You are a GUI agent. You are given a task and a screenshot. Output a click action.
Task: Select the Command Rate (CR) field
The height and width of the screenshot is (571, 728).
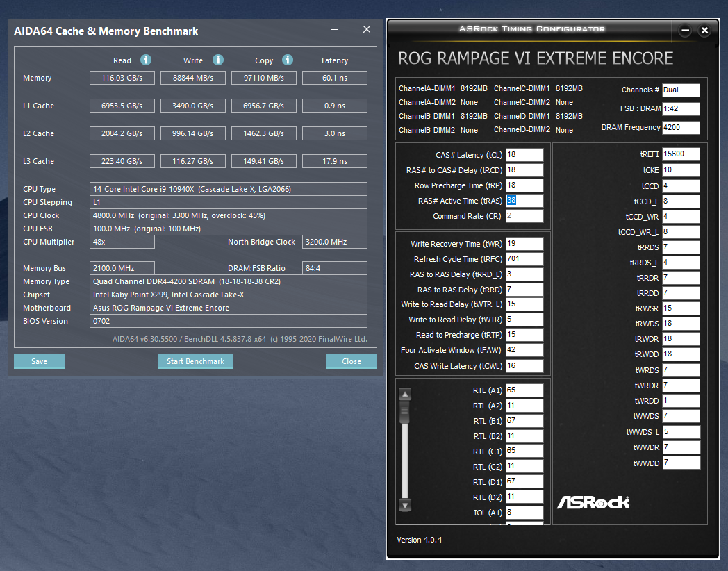click(x=524, y=216)
